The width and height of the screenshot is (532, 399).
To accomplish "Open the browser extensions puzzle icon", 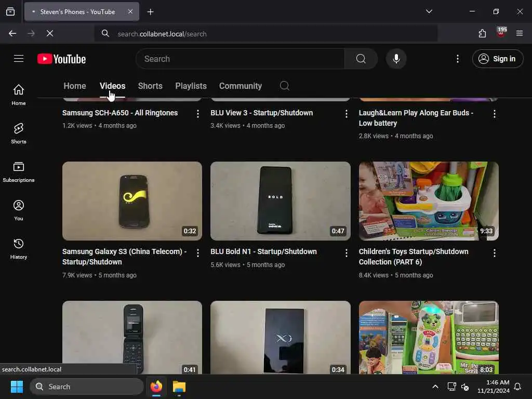I will point(482,33).
